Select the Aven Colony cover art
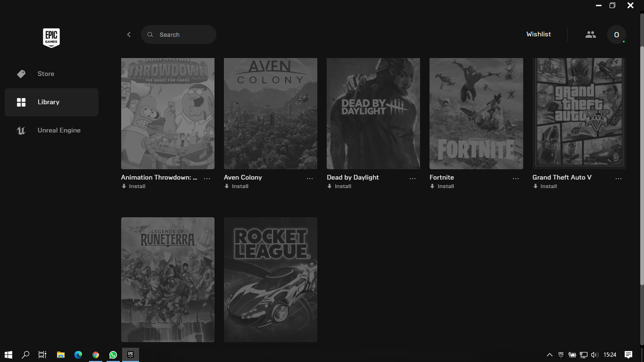The image size is (644, 362). click(x=271, y=114)
